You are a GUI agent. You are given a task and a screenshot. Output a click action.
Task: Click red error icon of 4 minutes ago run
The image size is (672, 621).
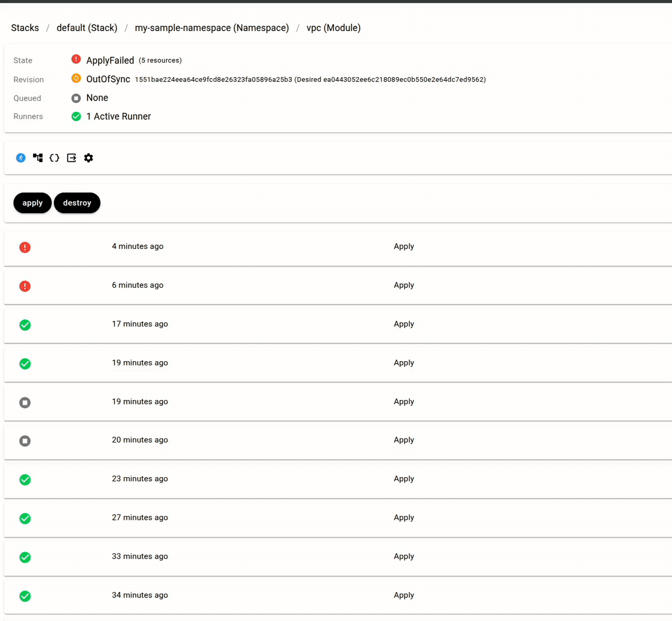[25, 247]
